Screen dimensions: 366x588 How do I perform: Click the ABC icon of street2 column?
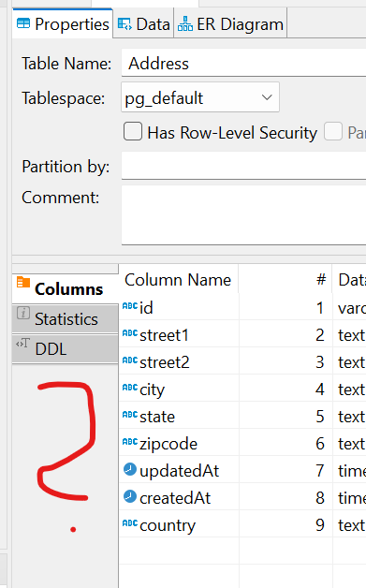(130, 360)
